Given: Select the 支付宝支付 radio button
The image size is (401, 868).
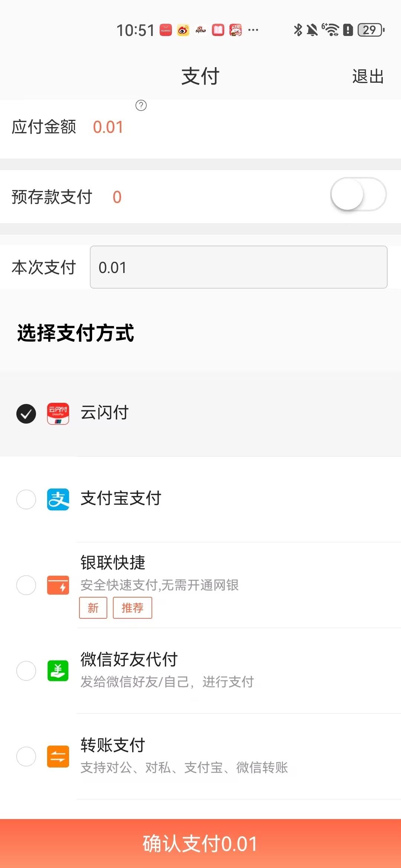Looking at the screenshot, I should coord(26,499).
